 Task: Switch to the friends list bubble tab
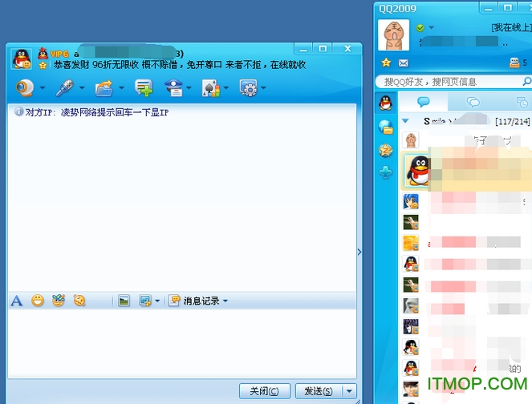click(424, 102)
